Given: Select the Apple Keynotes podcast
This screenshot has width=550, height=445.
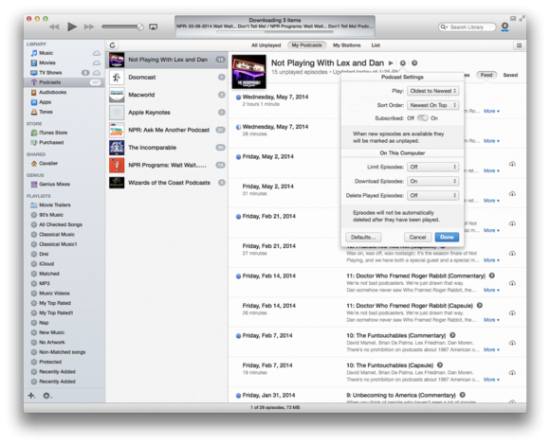Looking at the screenshot, I should point(167,112).
